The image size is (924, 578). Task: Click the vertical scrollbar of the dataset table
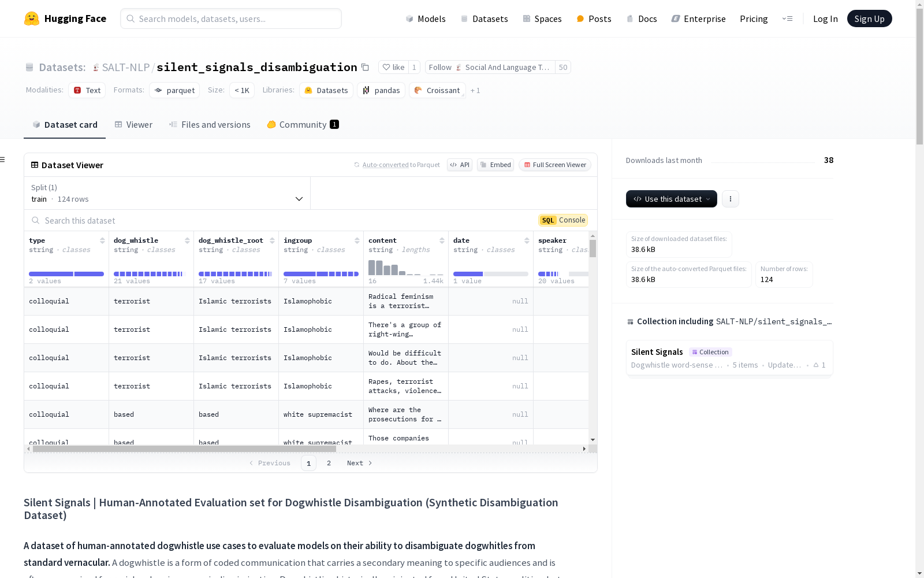click(593, 249)
